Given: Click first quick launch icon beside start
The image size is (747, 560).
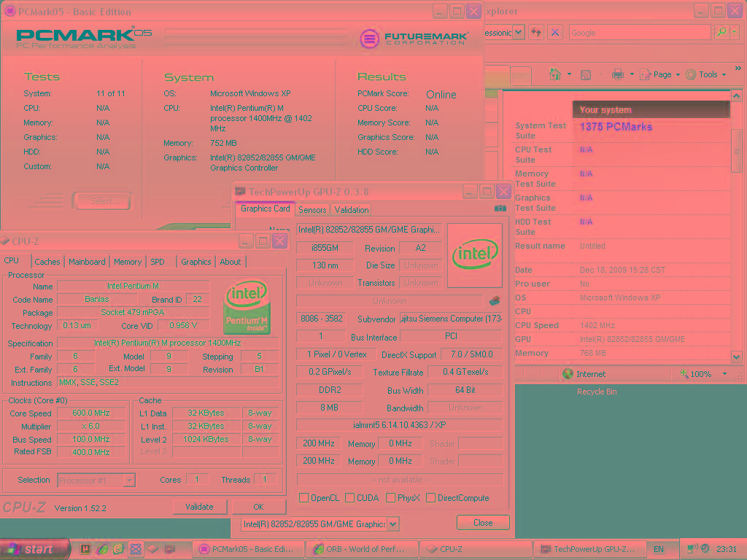Looking at the screenshot, I should click(86, 549).
